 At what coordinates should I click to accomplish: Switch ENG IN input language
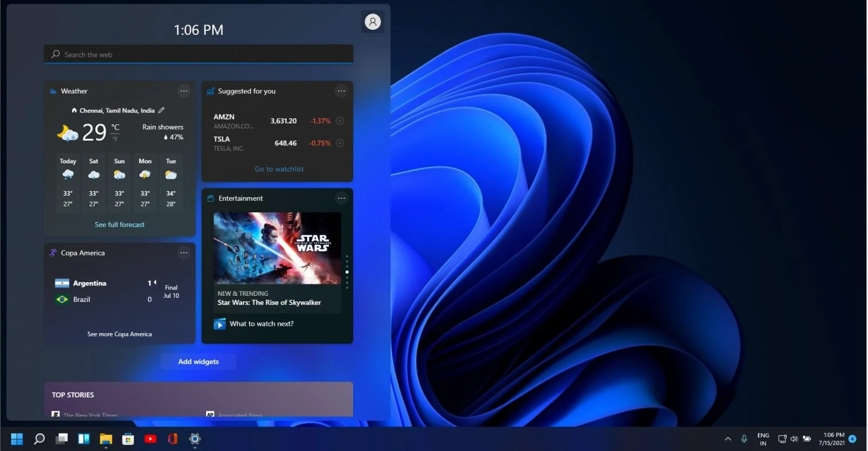pyautogui.click(x=763, y=439)
